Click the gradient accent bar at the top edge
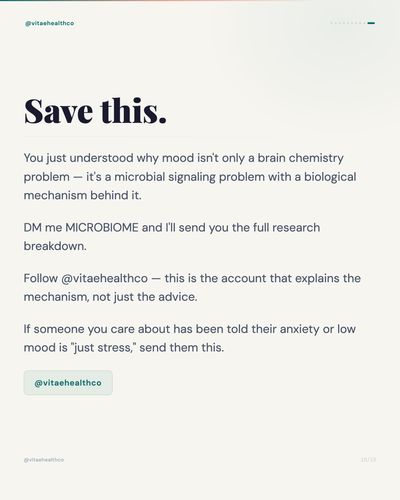Screen dimensions: 400x500 coord(200,1)
